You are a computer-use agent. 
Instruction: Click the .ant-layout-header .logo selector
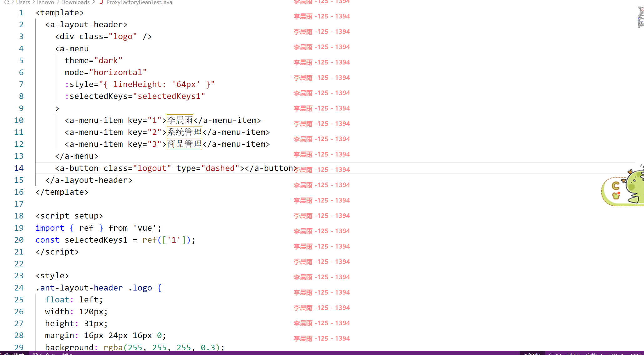94,288
